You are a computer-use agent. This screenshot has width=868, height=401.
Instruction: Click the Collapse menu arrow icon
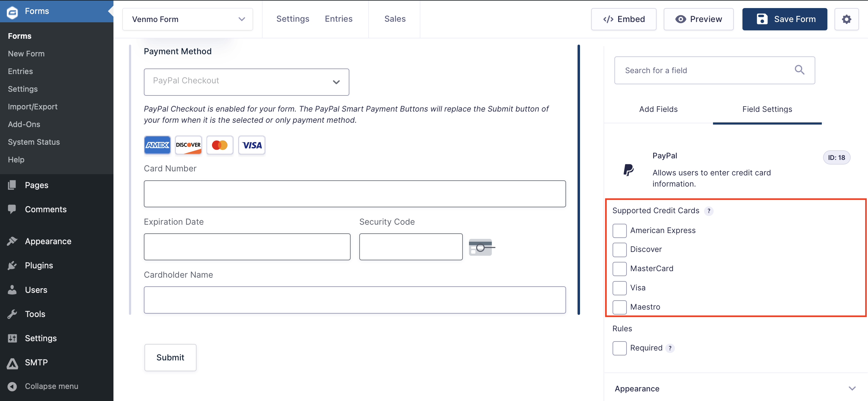pyautogui.click(x=12, y=386)
